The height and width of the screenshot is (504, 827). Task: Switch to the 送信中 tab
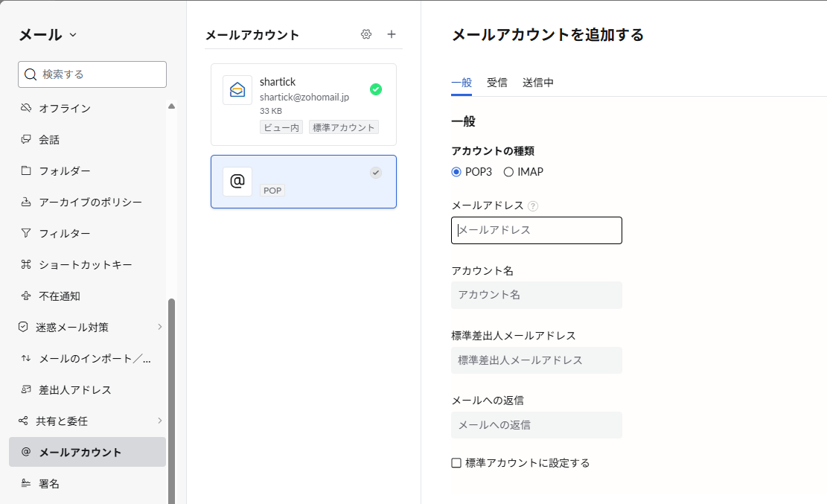pos(537,83)
